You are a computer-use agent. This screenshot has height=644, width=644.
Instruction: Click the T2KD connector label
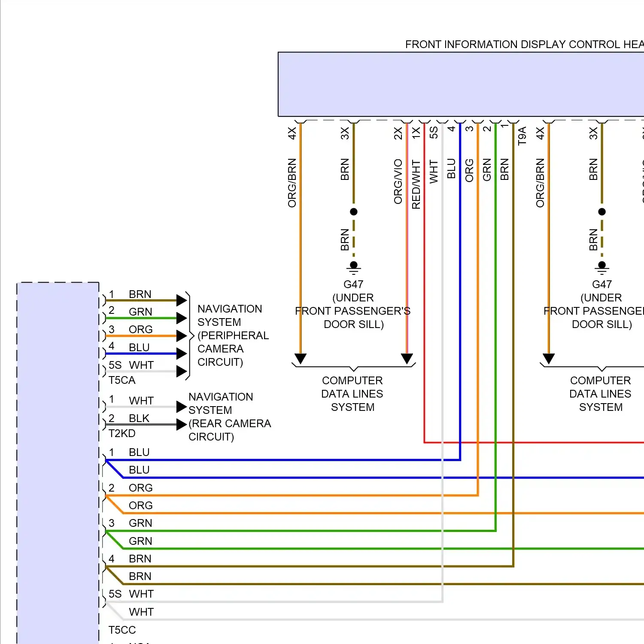122,433
